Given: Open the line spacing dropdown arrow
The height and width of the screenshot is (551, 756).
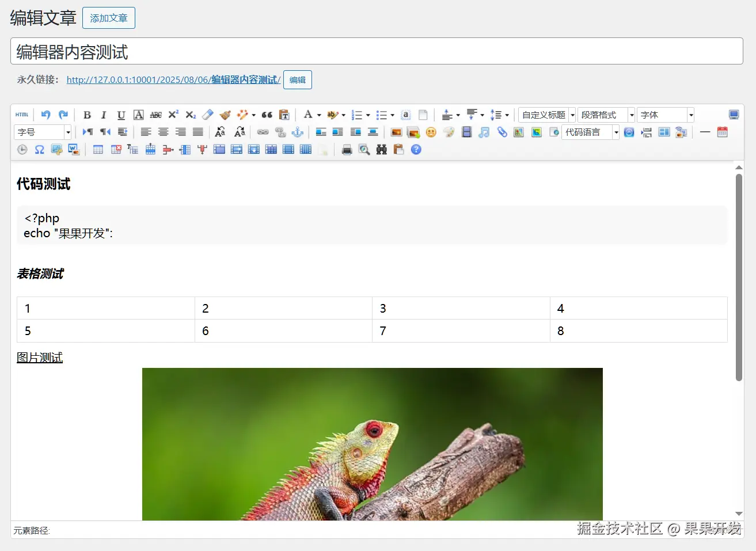Looking at the screenshot, I should [507, 115].
